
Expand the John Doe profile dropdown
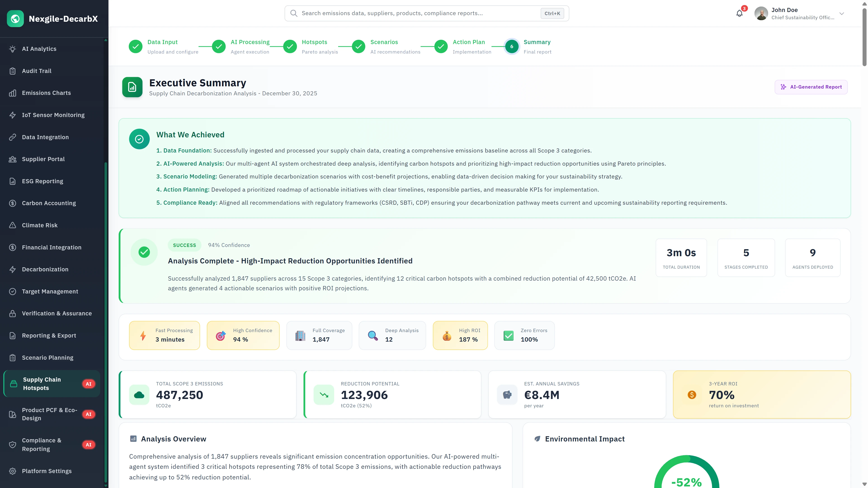[x=841, y=14]
